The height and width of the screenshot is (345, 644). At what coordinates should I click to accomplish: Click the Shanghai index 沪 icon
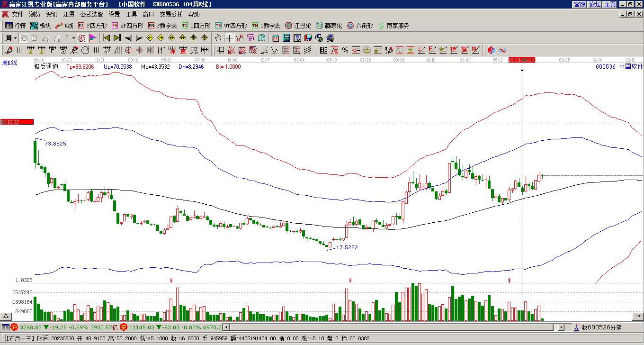(14, 327)
